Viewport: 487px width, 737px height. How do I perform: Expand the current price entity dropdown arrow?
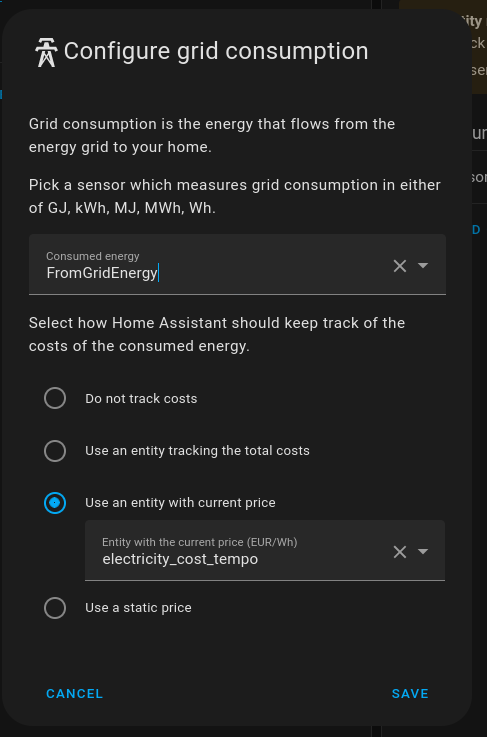[423, 551]
